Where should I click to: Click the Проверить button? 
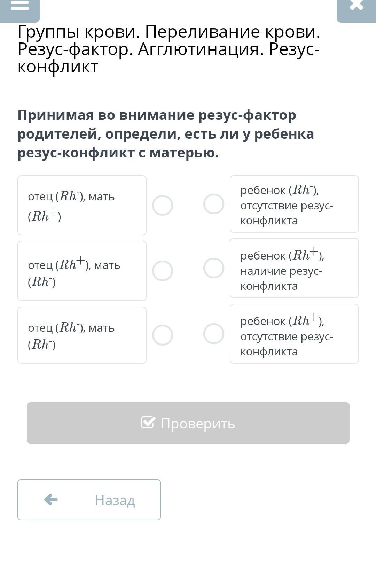click(188, 423)
